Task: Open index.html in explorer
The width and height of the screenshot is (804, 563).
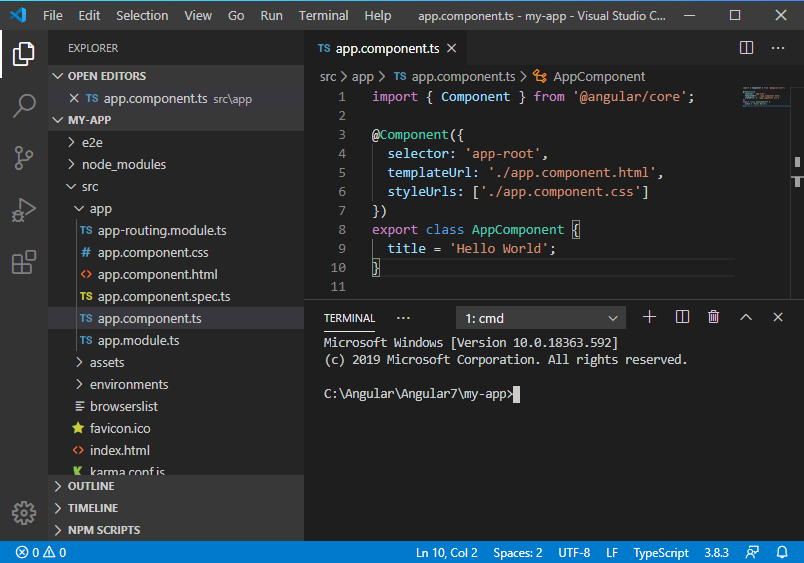Action: click(176, 450)
